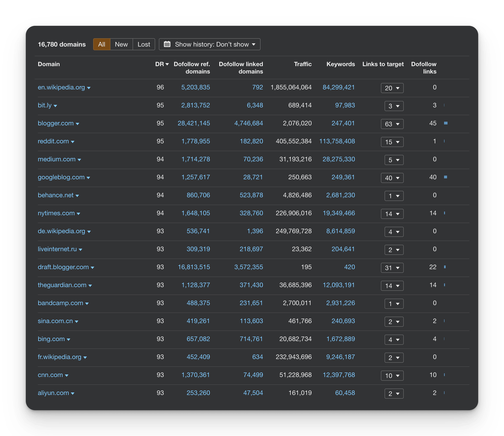Open bandcamp.com links to target dropdown
Viewport: 504px width, 436px height.
(x=394, y=304)
